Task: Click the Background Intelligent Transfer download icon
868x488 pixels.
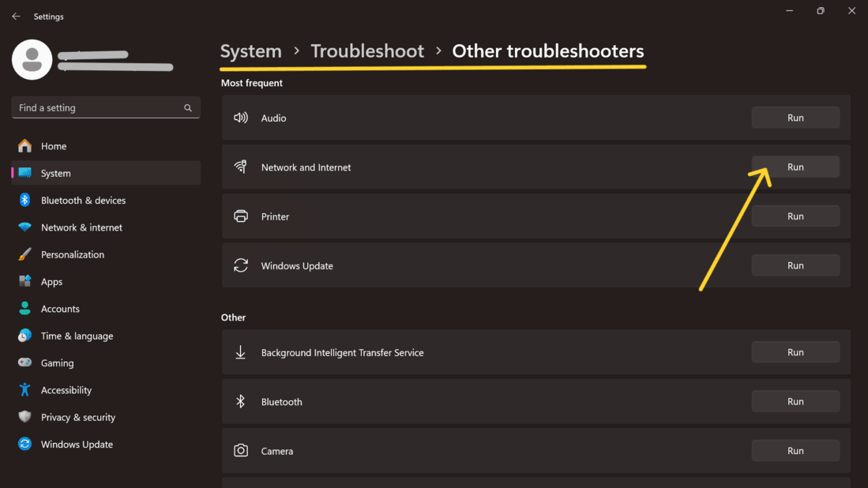Action: (x=241, y=352)
